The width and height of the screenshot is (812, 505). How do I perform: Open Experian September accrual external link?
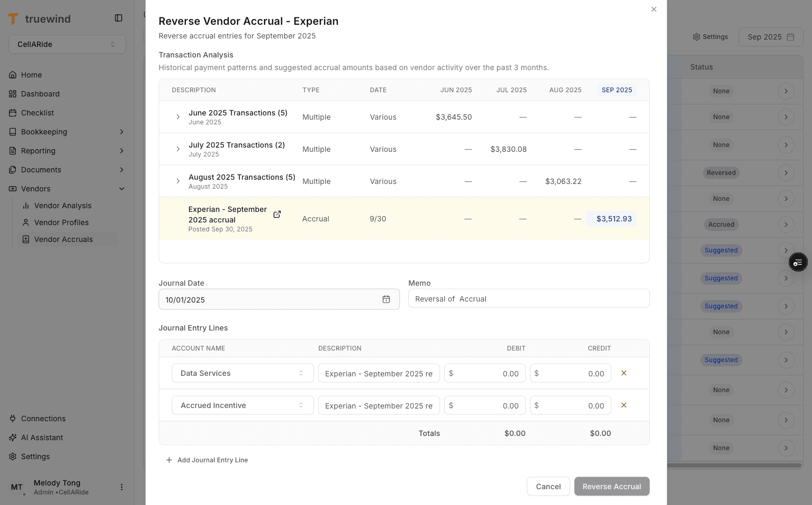tap(277, 215)
